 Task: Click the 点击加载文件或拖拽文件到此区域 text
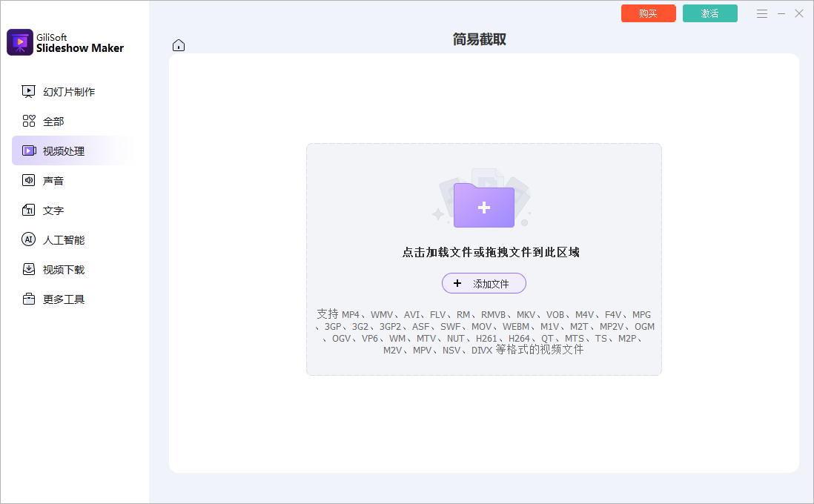(x=491, y=252)
